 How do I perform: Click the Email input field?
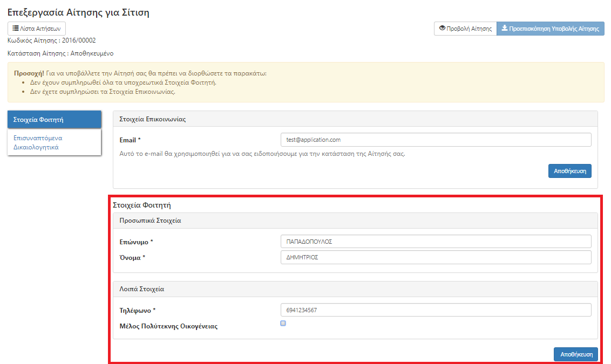pyautogui.click(x=436, y=140)
